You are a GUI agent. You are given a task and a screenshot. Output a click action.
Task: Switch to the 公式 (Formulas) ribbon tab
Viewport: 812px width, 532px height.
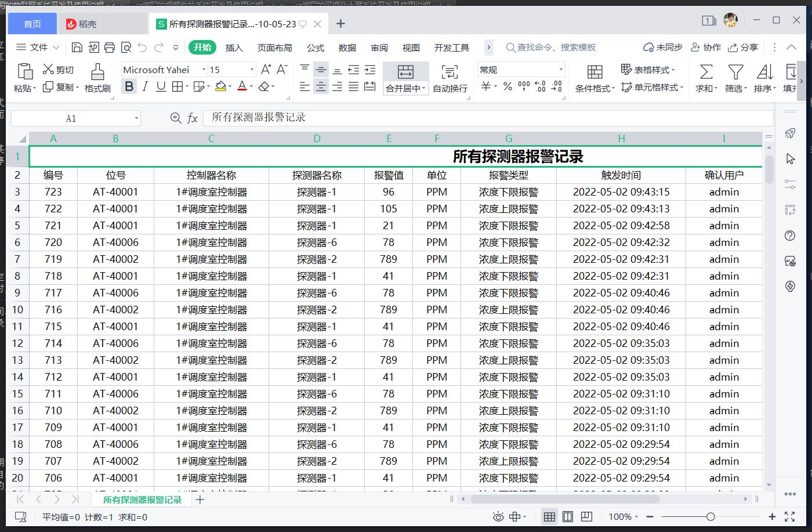click(315, 48)
